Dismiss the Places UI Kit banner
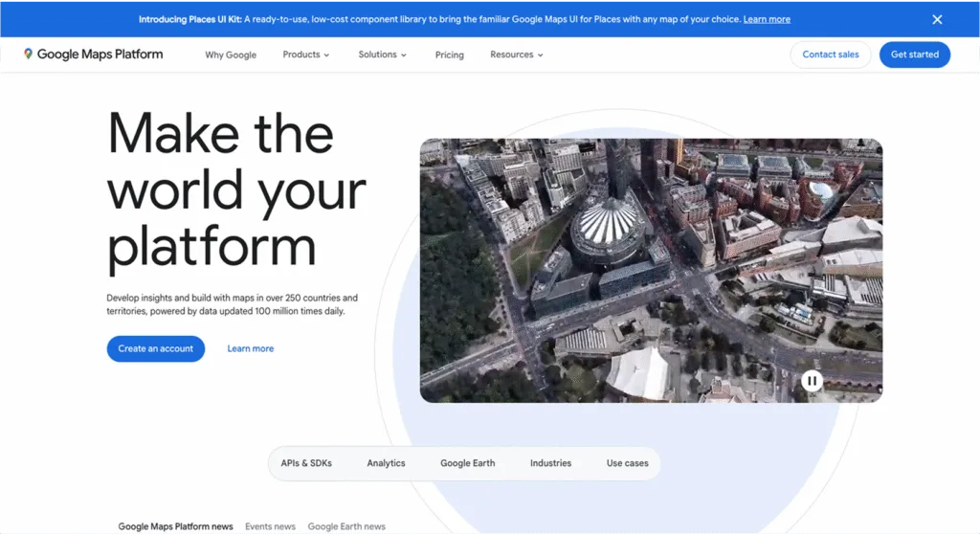Viewport: 980px width, 534px height. 937,19
